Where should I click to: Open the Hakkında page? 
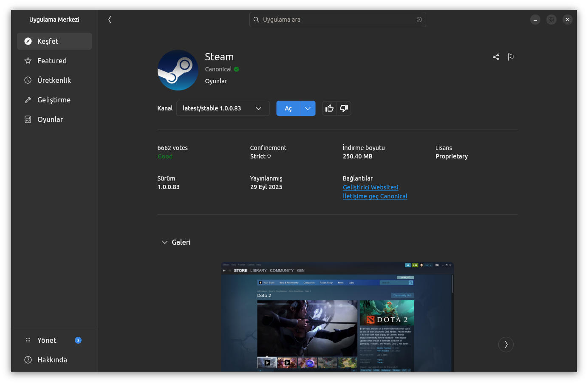(54, 360)
